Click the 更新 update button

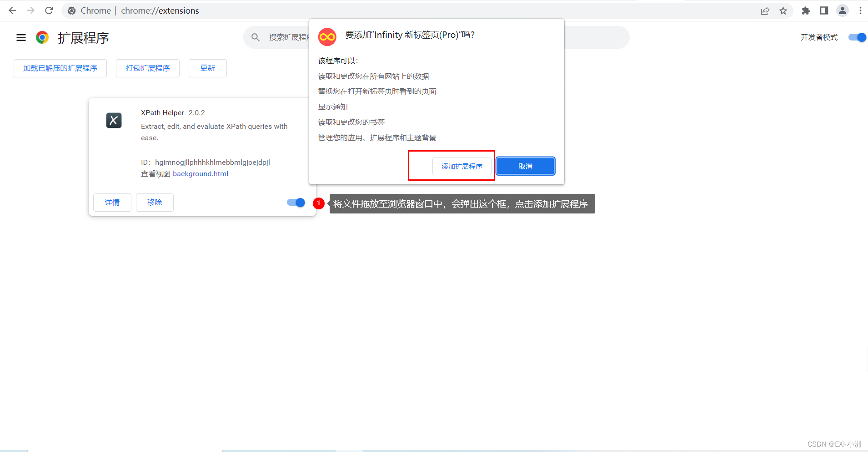208,68
